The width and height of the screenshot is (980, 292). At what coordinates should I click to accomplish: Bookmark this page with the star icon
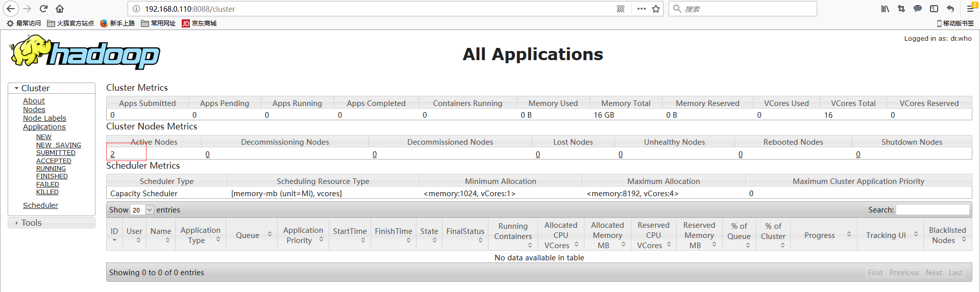pyautogui.click(x=656, y=9)
